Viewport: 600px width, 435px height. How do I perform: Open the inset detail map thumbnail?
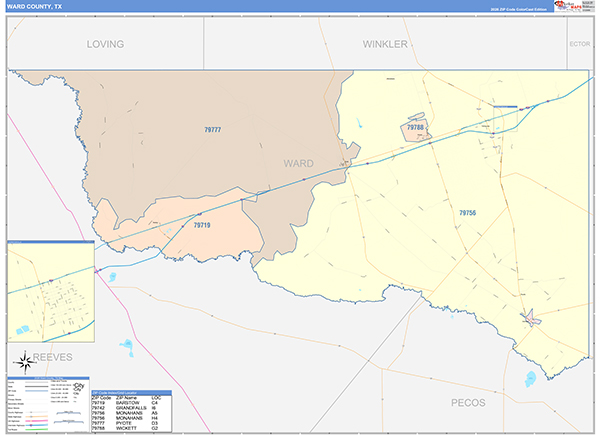tap(51, 290)
